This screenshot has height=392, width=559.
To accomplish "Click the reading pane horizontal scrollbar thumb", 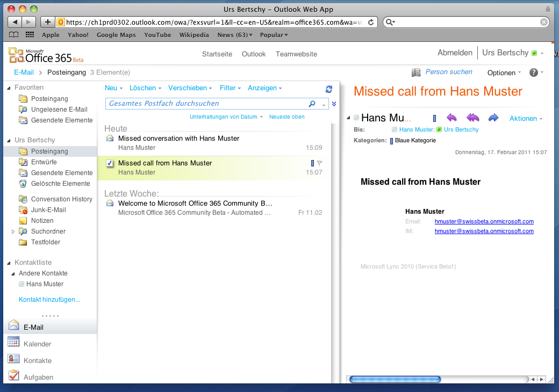I will pyautogui.click(x=395, y=379).
